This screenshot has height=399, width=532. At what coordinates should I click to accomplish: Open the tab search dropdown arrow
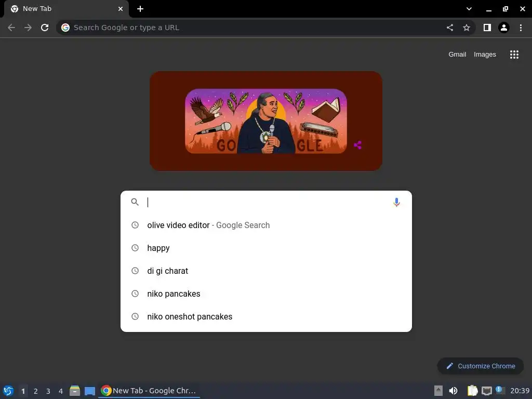469,9
